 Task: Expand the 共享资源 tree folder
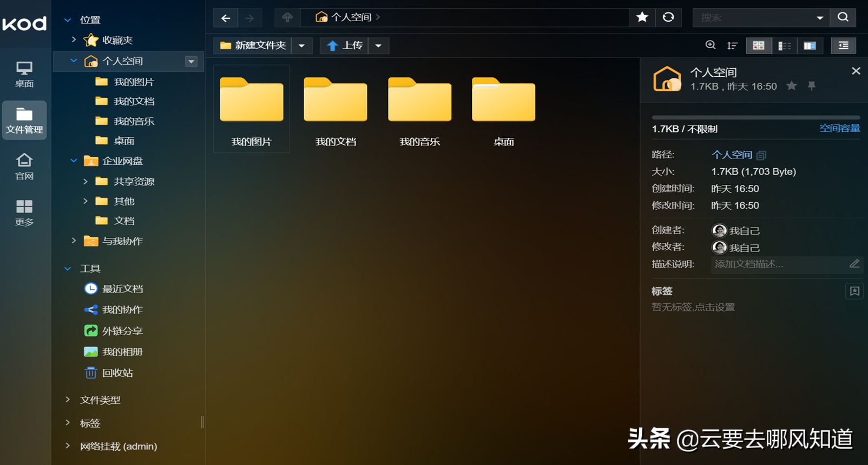tap(85, 181)
